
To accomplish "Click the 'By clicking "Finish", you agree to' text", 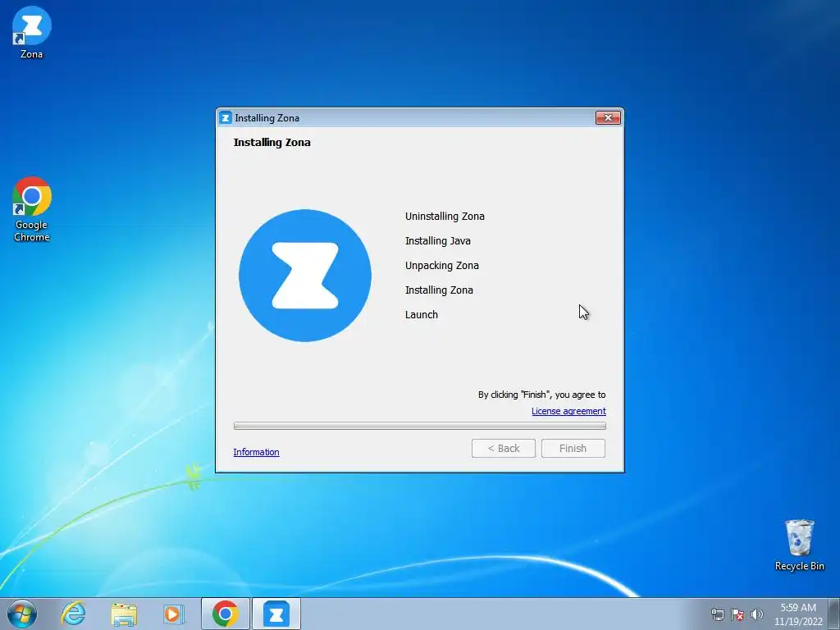I will [x=541, y=395].
